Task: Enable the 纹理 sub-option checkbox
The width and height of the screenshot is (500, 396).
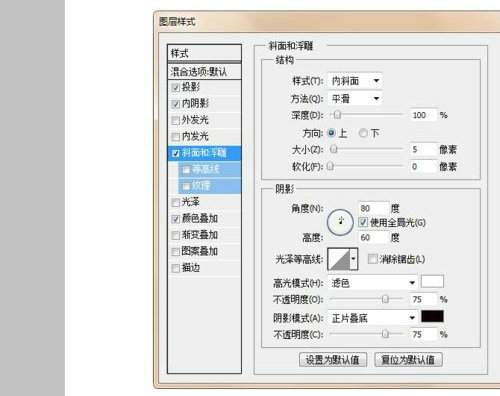Action: point(186,186)
